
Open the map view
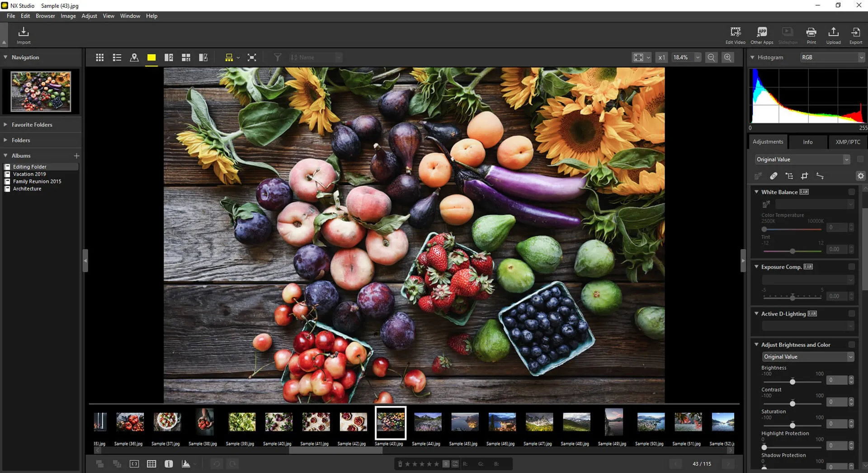click(x=134, y=57)
